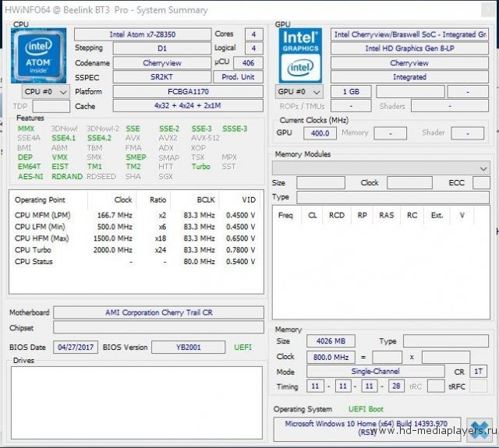499x448 pixels.
Task: Select the CPU HFM (Max) row
Action: point(135,238)
